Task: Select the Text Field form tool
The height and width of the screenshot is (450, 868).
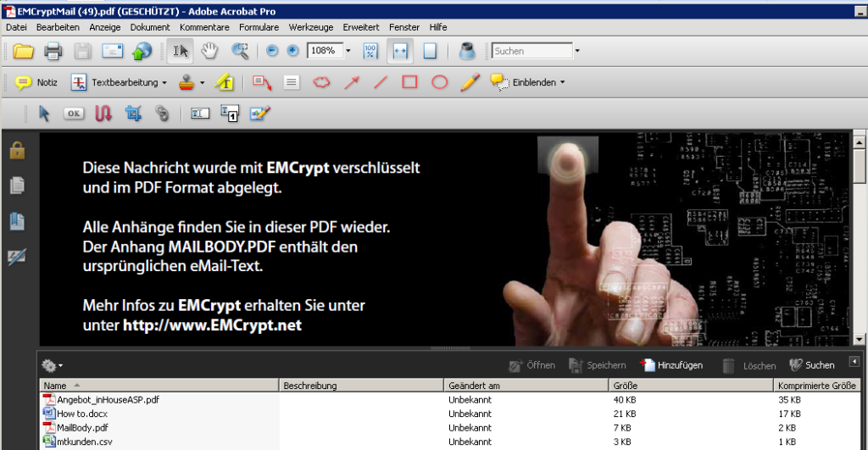Action: (200, 114)
